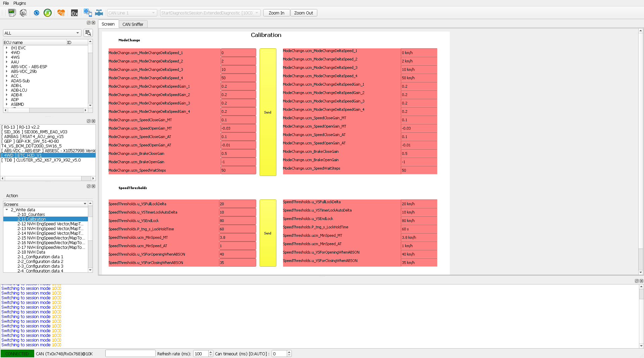This screenshot has width=644, height=358.
Task: Edit ModeChangeDeltaSpeed_1 input value
Action: [x=238, y=53]
